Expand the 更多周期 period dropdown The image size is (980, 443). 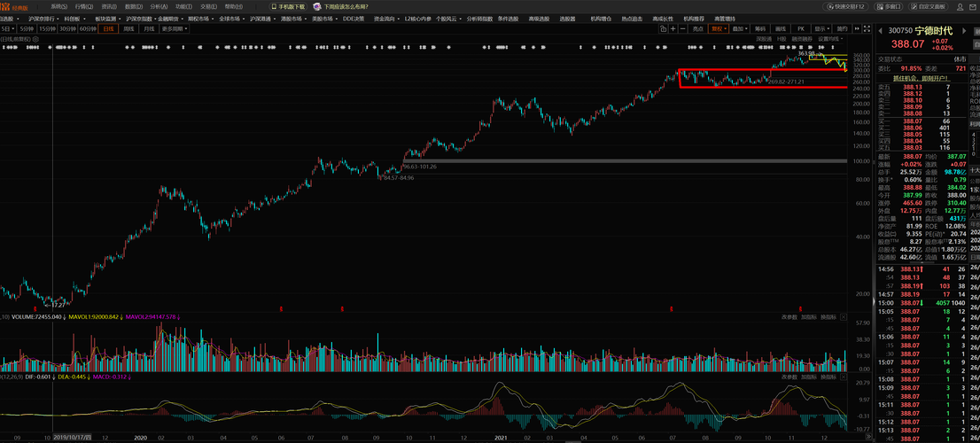(175, 28)
